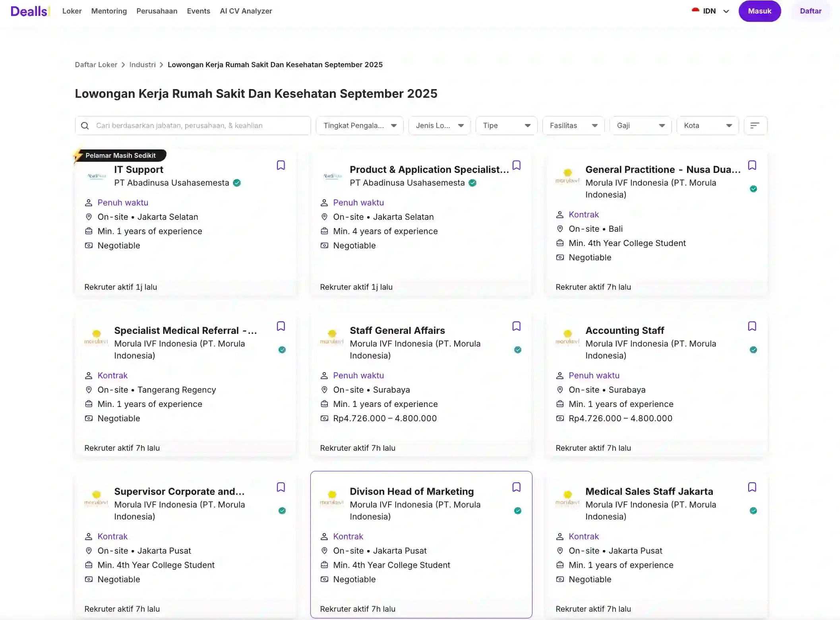Screen dimensions: 840x620
Task: Click the Dealls logo
Action: point(30,11)
